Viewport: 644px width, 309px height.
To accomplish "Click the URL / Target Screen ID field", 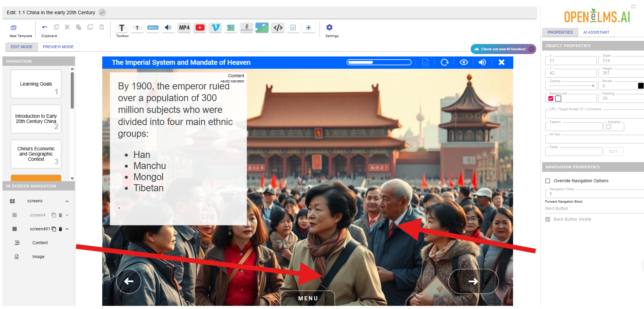I will click(594, 114).
